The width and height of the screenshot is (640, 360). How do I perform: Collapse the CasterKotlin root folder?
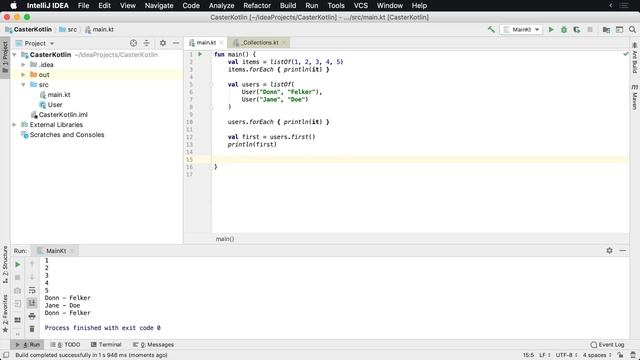click(15, 54)
